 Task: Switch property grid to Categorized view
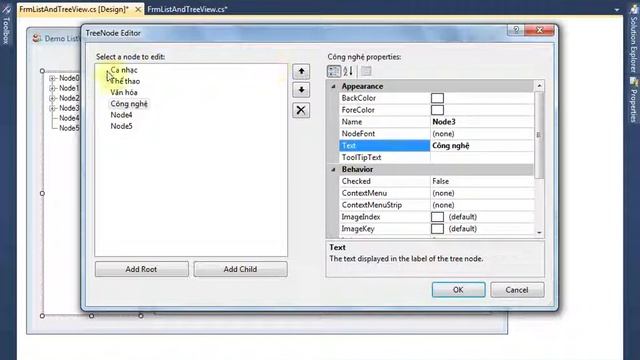334,71
